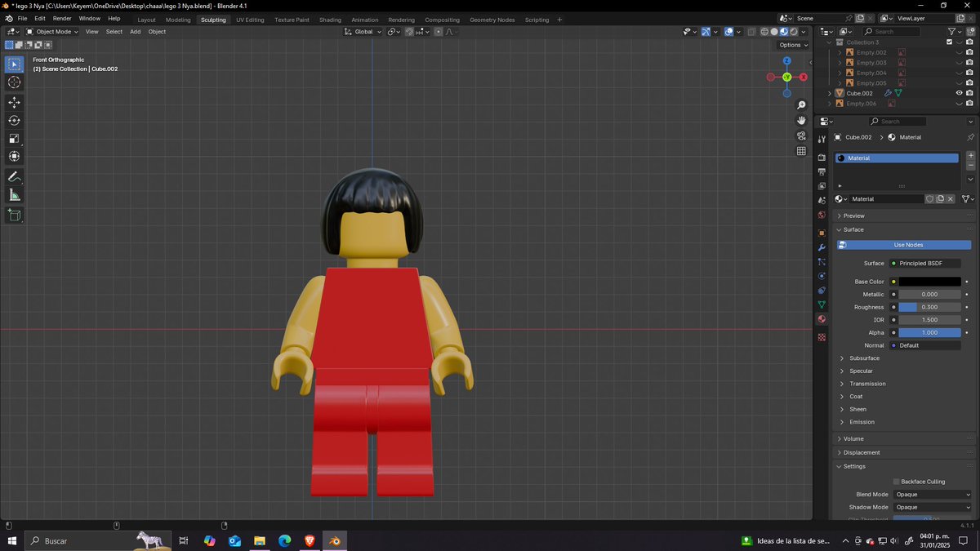Open the Particles properties tab
Viewport: 980px width, 551px height.
pos(822,261)
